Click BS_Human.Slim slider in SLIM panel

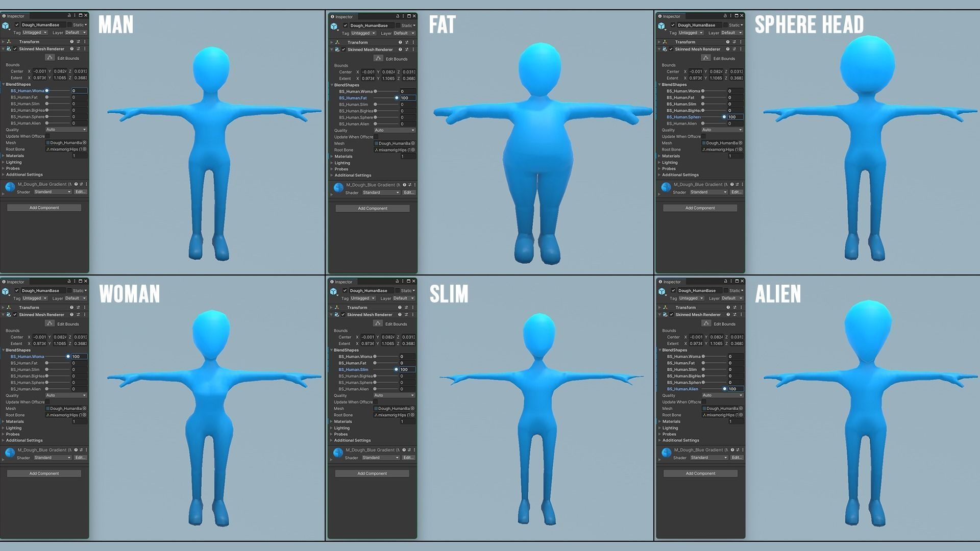point(385,369)
